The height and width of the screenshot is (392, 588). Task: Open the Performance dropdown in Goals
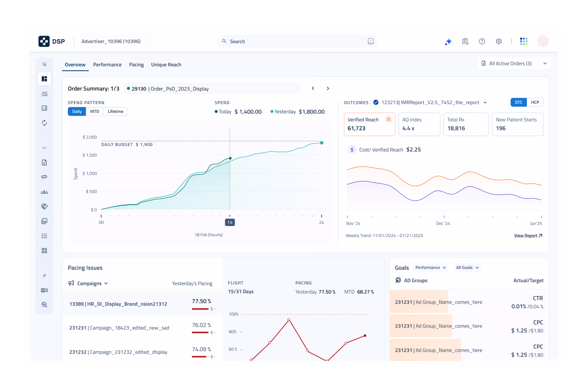point(431,267)
